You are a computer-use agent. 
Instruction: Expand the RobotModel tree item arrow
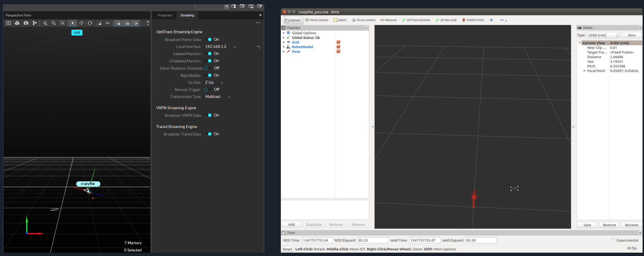(284, 47)
